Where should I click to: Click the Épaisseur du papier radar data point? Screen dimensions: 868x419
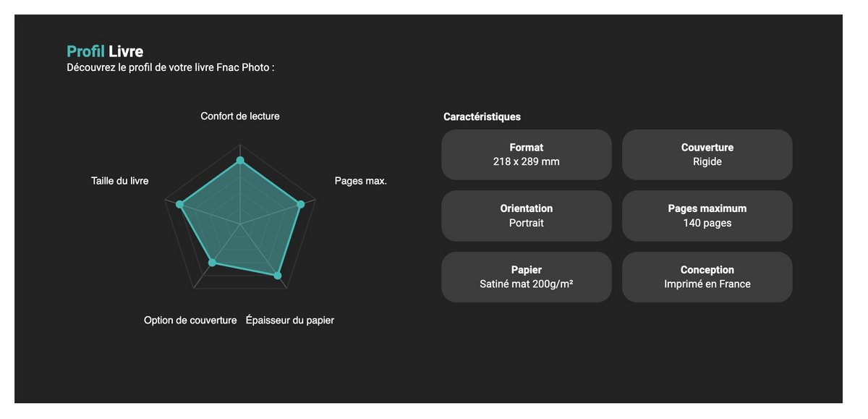[276, 275]
